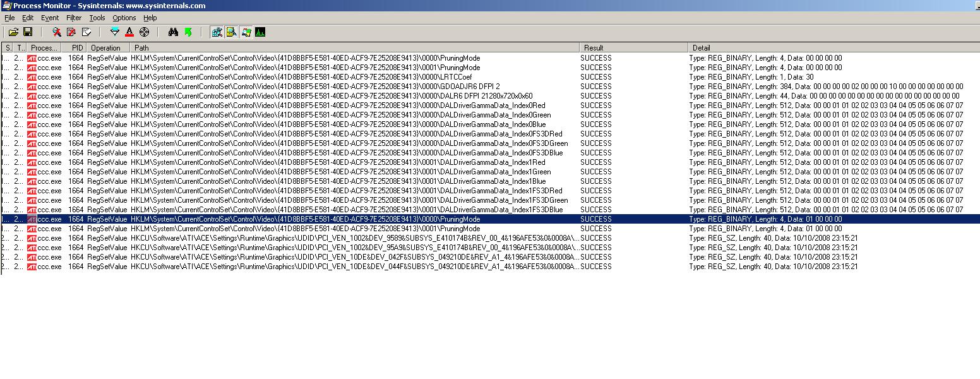Select the DALDriverGammaData_Index0FS3DBlue path

point(347,153)
